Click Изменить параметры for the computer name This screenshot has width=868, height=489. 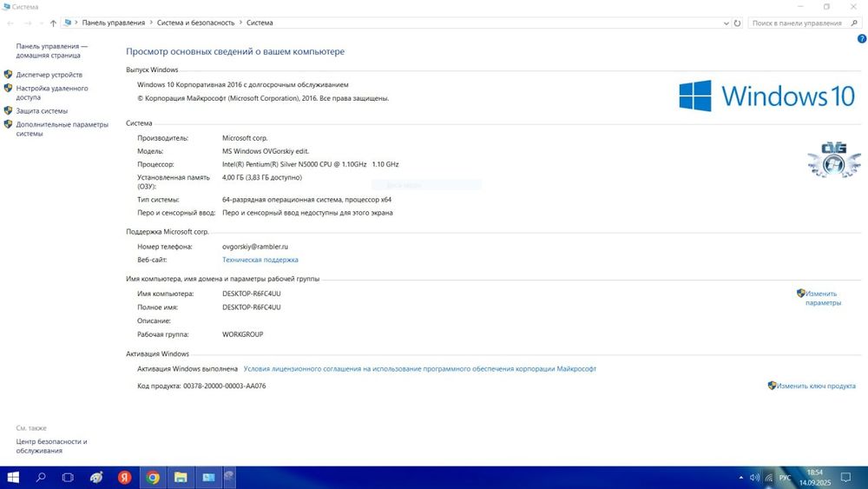[x=823, y=298]
